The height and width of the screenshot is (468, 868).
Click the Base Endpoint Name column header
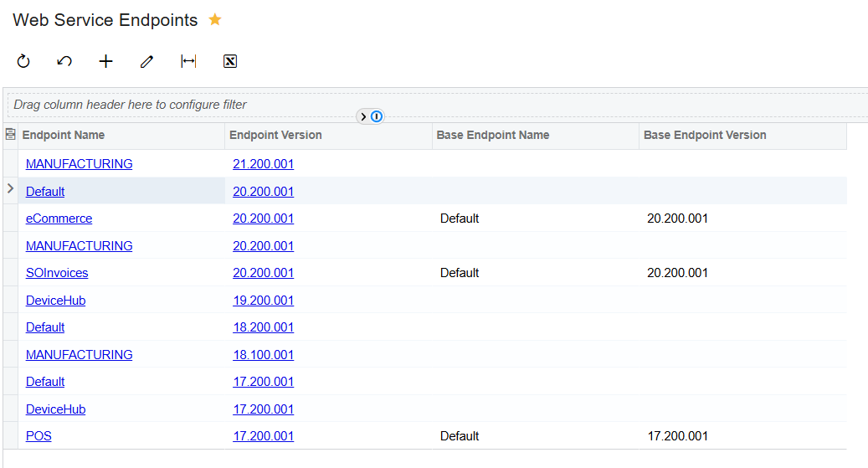coord(494,135)
